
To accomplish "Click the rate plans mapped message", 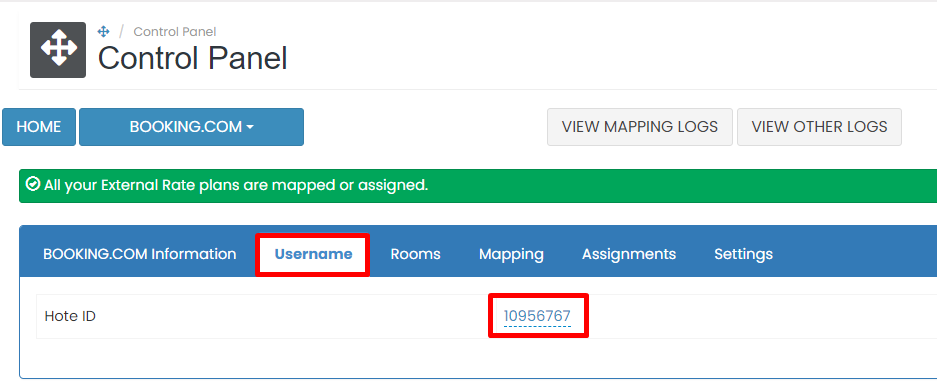I will 236,185.
